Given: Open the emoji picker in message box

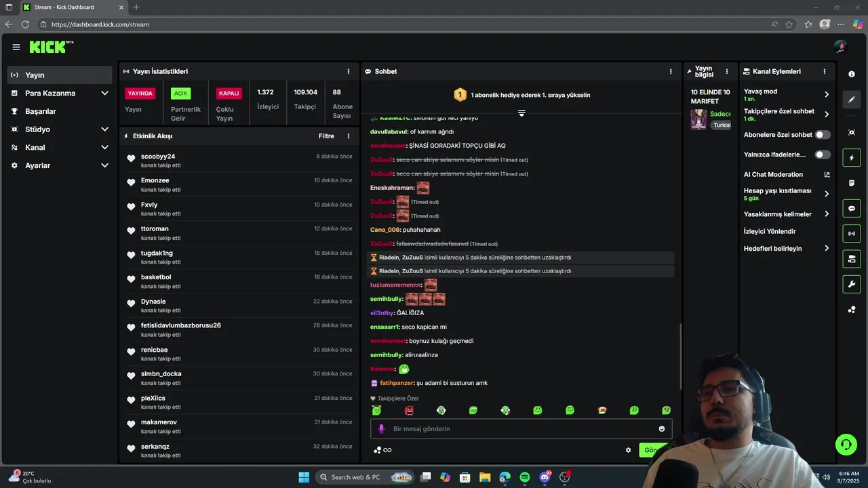Looking at the screenshot, I should coord(662,428).
